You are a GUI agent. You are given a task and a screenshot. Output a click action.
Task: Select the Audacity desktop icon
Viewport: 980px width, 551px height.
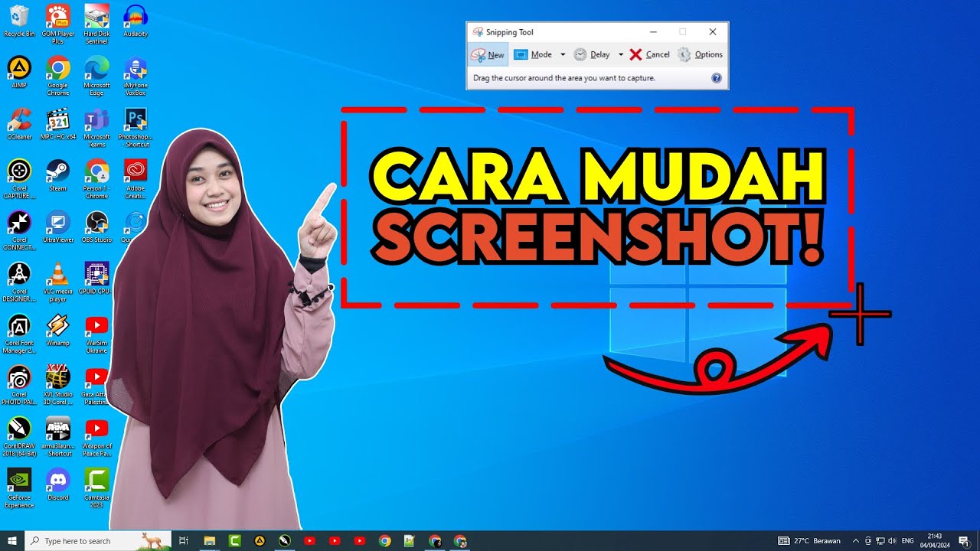click(x=136, y=18)
